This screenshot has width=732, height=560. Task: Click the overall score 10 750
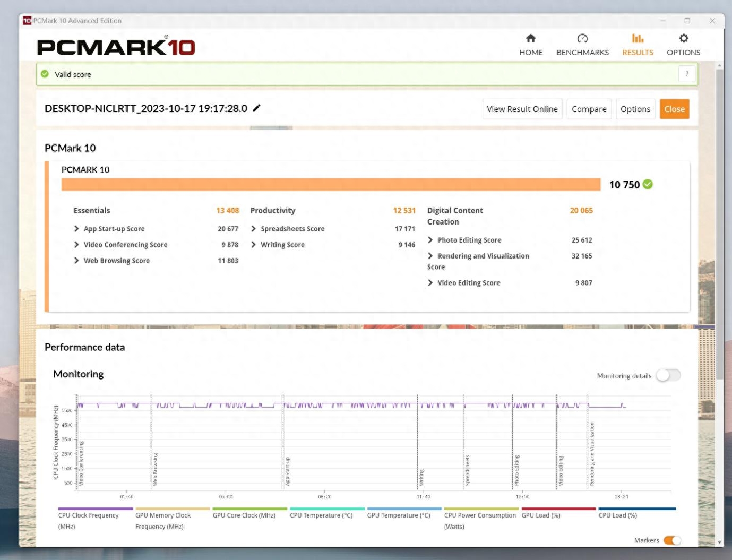(624, 185)
